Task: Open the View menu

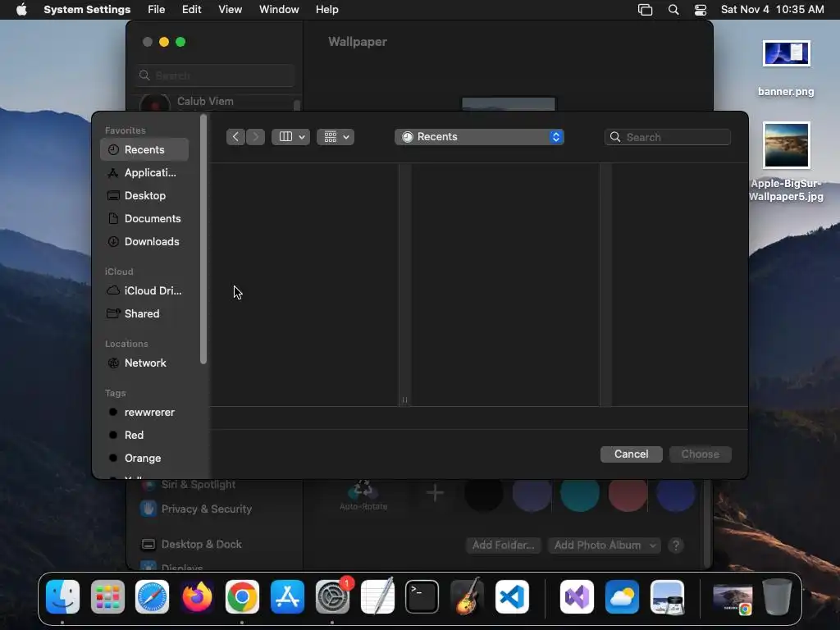Action: point(230,10)
